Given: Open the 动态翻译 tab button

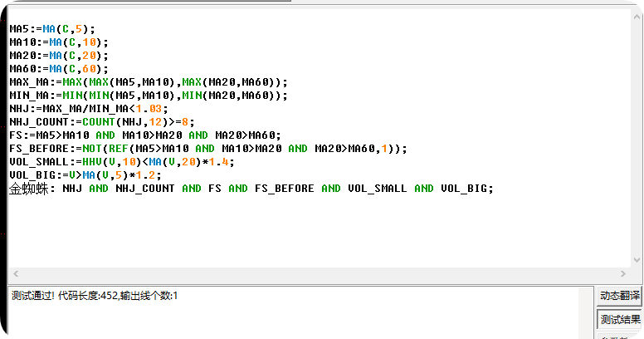Looking at the screenshot, I should coord(619,296).
